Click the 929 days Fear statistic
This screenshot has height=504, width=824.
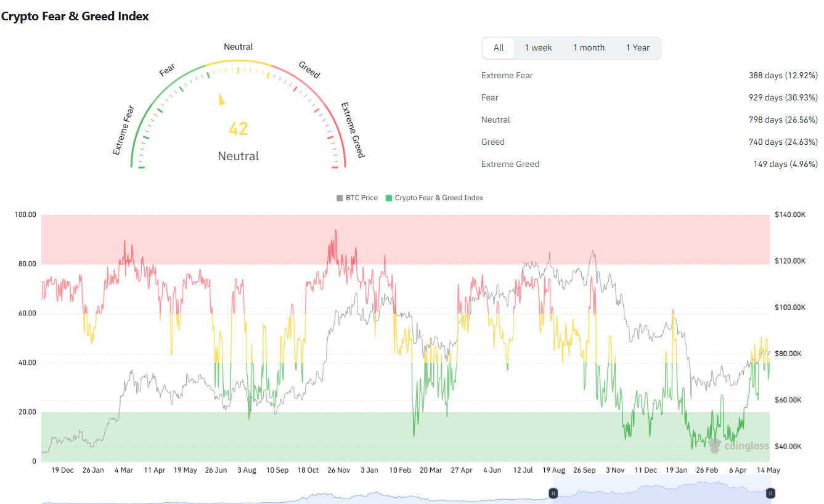[783, 97]
